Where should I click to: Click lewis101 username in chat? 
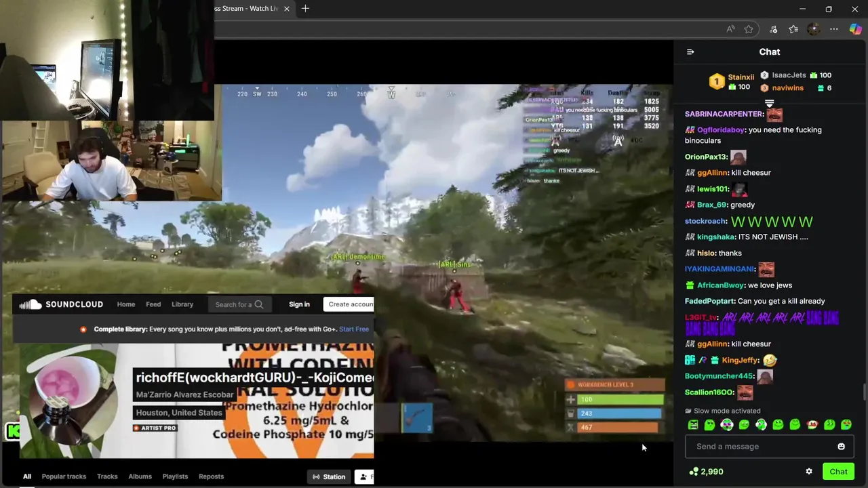(x=713, y=189)
